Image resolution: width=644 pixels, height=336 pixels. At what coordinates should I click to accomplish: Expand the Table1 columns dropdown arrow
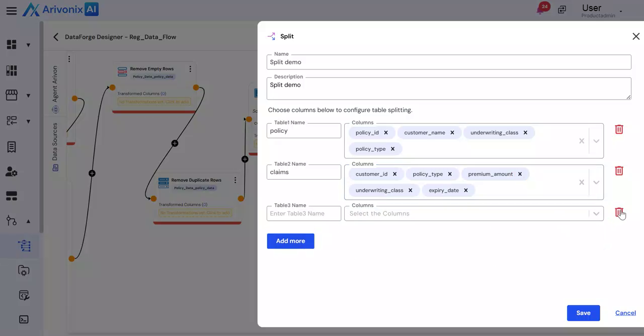596,141
